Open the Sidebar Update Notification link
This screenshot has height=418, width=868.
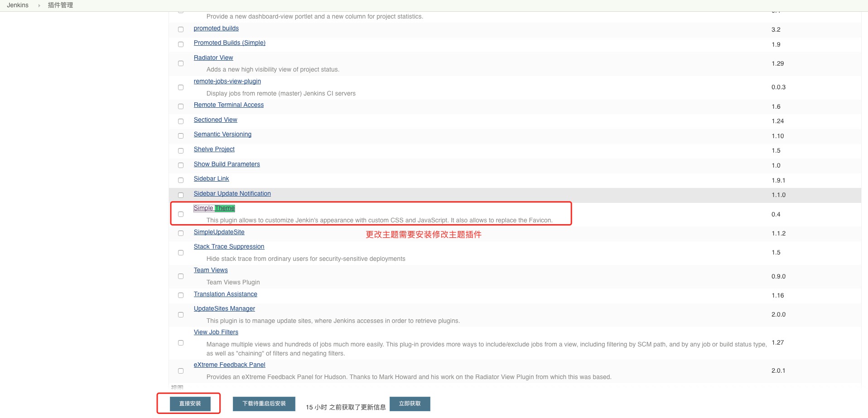click(232, 193)
